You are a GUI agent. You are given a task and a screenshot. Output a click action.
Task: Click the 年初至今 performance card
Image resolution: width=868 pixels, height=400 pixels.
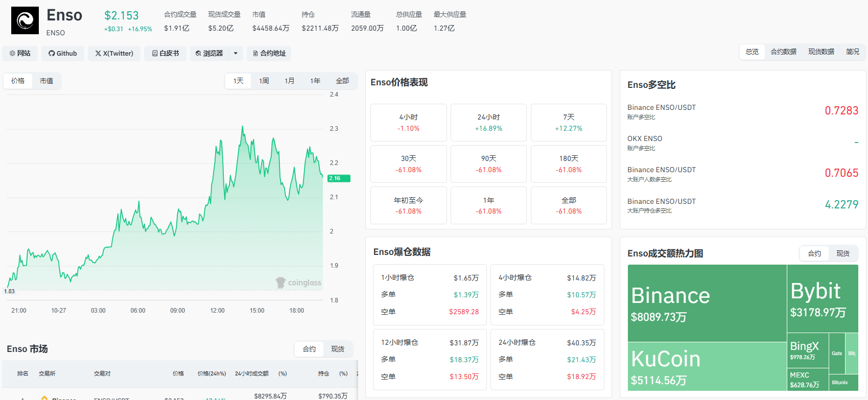pos(409,205)
